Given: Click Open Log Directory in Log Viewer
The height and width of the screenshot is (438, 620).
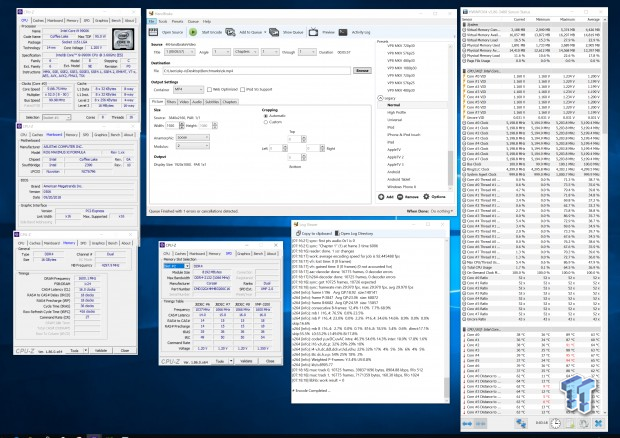Looking at the screenshot, I should 354,233.
